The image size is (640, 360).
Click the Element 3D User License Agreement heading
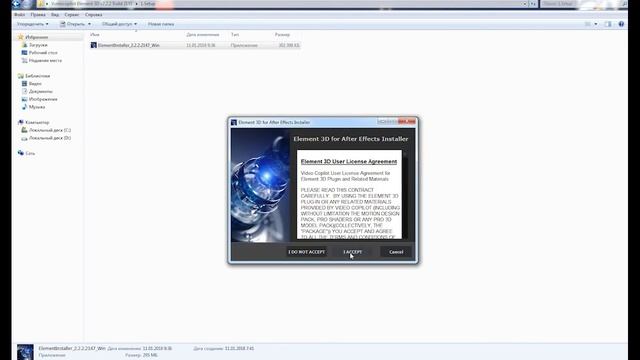click(x=349, y=162)
